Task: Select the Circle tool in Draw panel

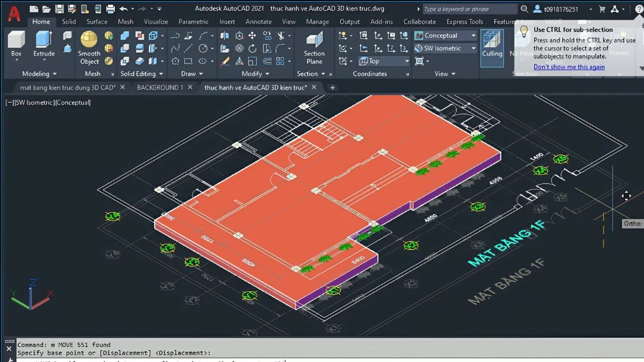Action: (203, 48)
